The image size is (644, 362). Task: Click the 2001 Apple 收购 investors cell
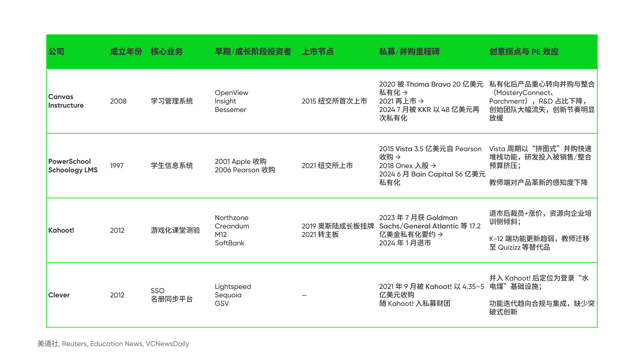click(x=245, y=166)
